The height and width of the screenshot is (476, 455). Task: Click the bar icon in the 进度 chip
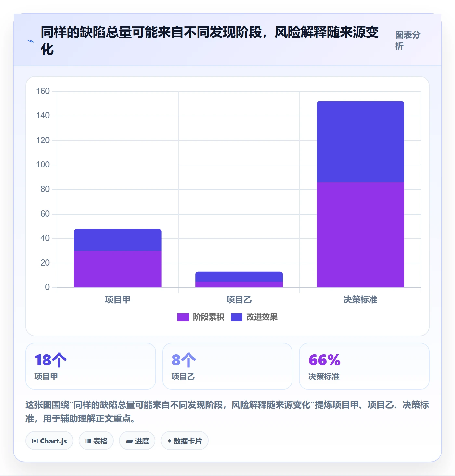click(x=129, y=441)
